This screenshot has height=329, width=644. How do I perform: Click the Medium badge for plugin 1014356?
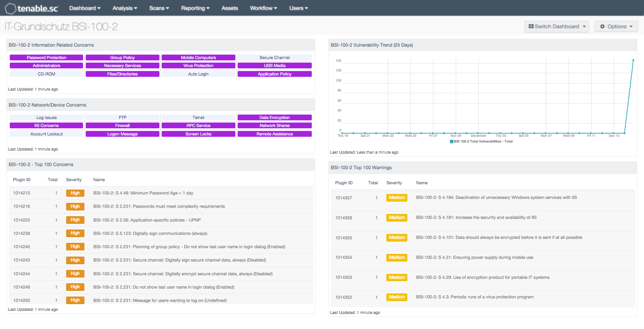(397, 218)
